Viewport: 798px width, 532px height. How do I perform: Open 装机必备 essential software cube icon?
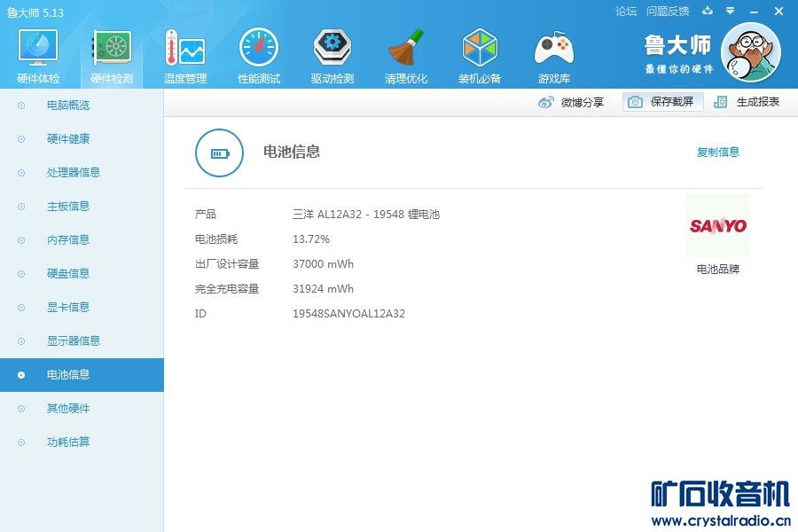point(480,48)
